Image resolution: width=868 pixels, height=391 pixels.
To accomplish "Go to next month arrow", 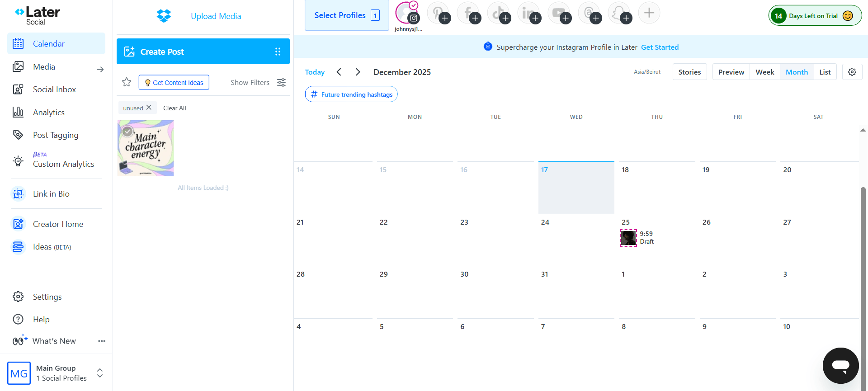I will (x=358, y=72).
